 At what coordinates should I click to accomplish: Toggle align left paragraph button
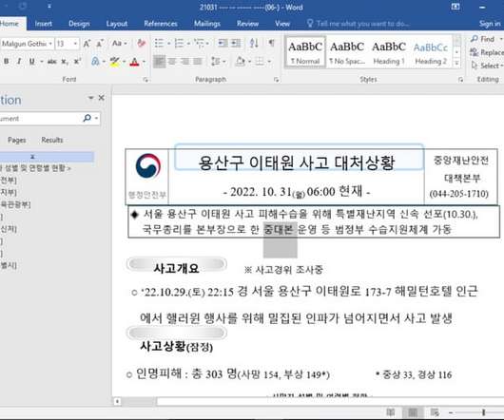coord(159,61)
